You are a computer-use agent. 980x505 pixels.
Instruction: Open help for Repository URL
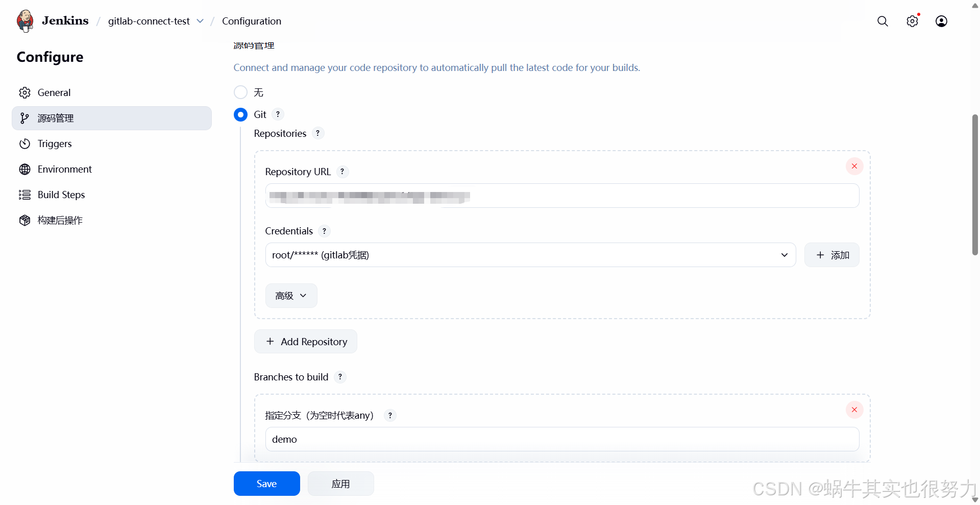click(342, 172)
